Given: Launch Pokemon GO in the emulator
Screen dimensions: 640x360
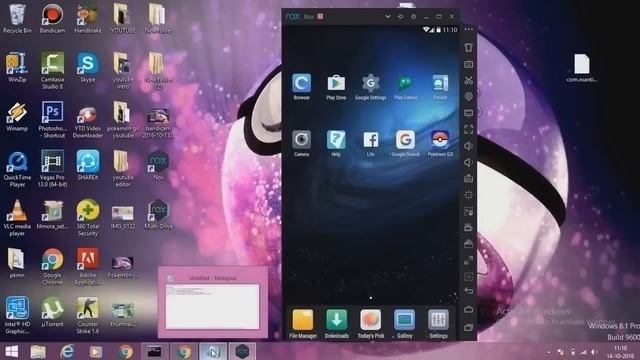Looking at the screenshot, I should 440,143.
